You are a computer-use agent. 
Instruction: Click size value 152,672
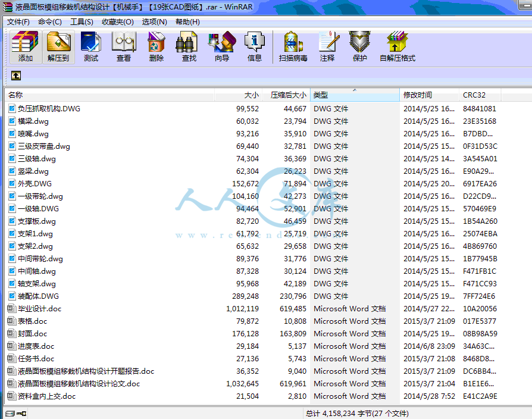(x=245, y=183)
